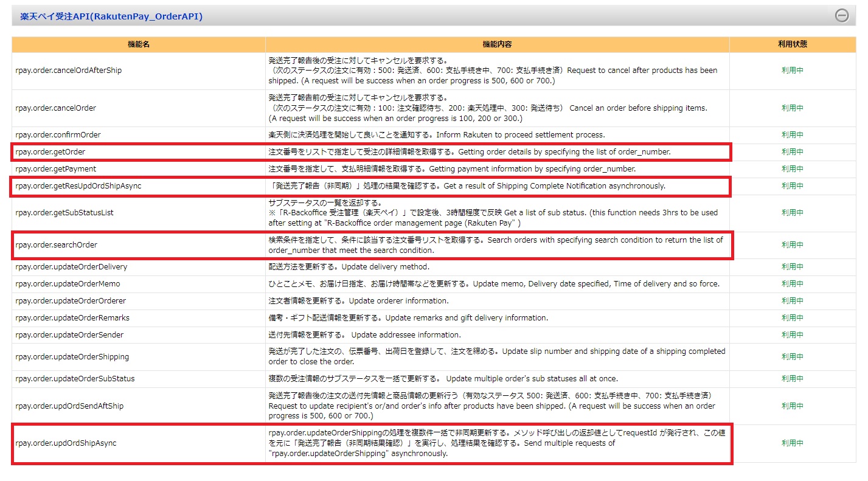The width and height of the screenshot is (868, 481).
Task: Click the 'Update remarks and gift delivery' description
Action: [408, 318]
